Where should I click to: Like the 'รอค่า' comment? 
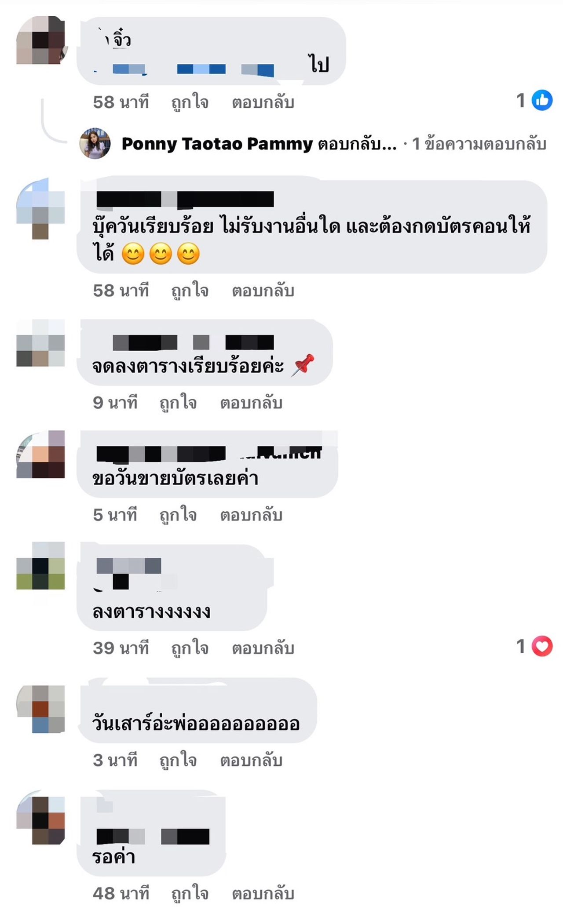[x=190, y=894]
